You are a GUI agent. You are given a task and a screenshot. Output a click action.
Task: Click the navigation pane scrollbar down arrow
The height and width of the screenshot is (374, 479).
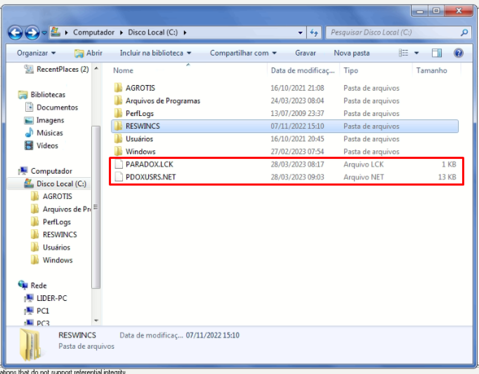coord(96,320)
